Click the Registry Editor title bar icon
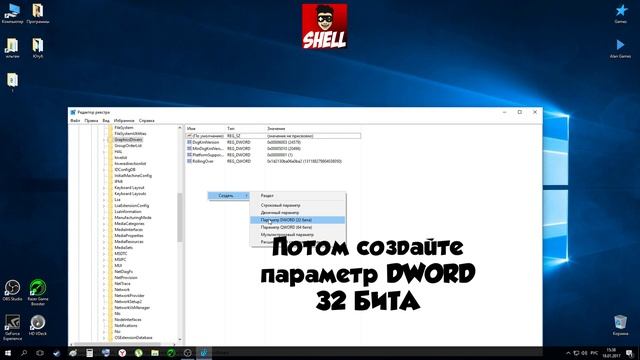The width and height of the screenshot is (640, 360). click(x=73, y=112)
